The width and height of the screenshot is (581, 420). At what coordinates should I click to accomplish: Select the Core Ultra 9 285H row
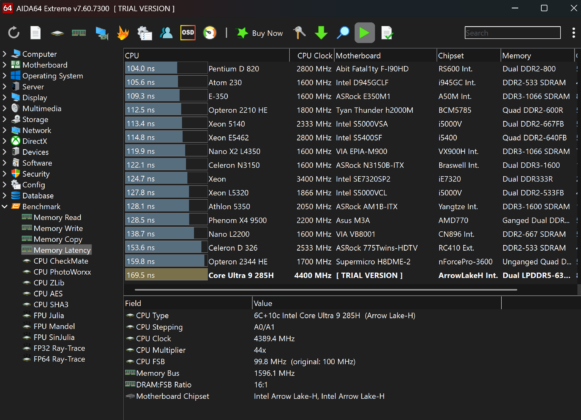351,275
